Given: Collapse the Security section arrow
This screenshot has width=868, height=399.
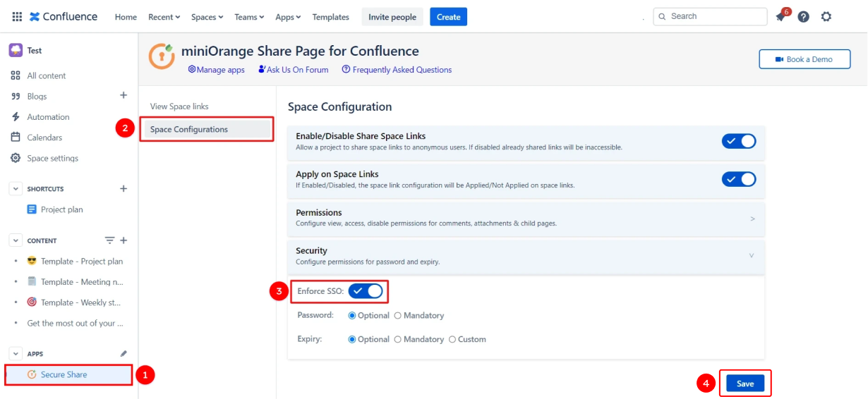Looking at the screenshot, I should point(752,255).
